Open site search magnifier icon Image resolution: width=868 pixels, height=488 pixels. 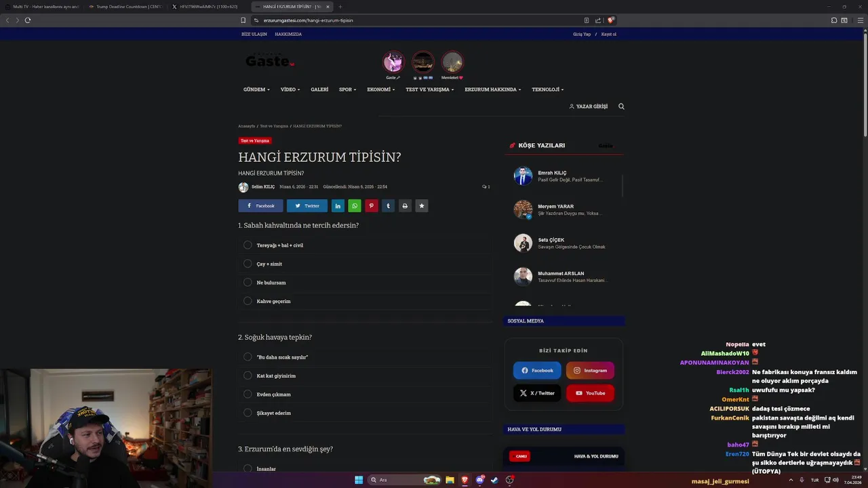coord(621,106)
